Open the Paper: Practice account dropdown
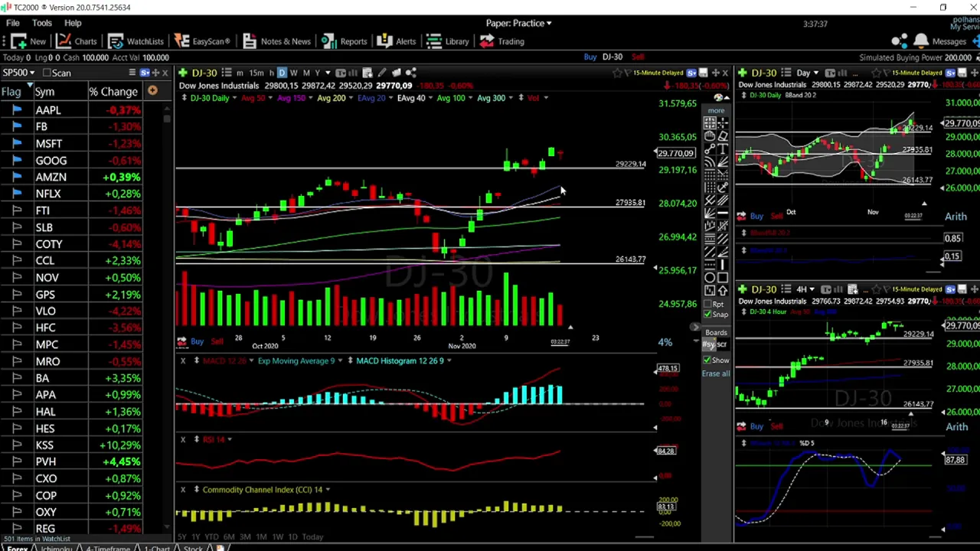The width and height of the screenshot is (980, 551). (x=518, y=23)
